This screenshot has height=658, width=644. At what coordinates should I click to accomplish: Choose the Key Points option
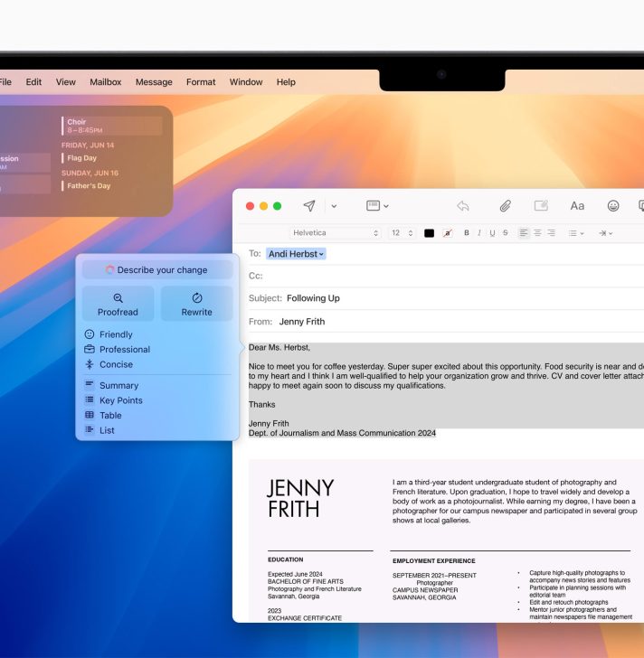coord(121,400)
